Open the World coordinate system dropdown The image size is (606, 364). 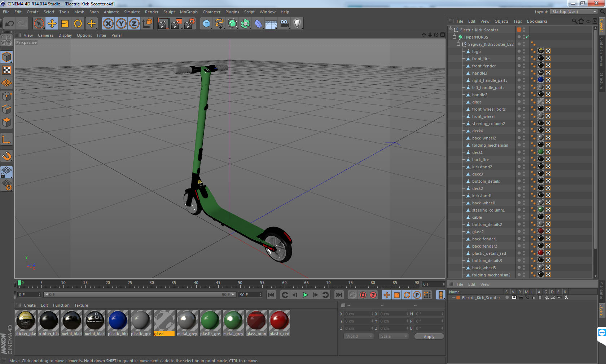tap(359, 336)
